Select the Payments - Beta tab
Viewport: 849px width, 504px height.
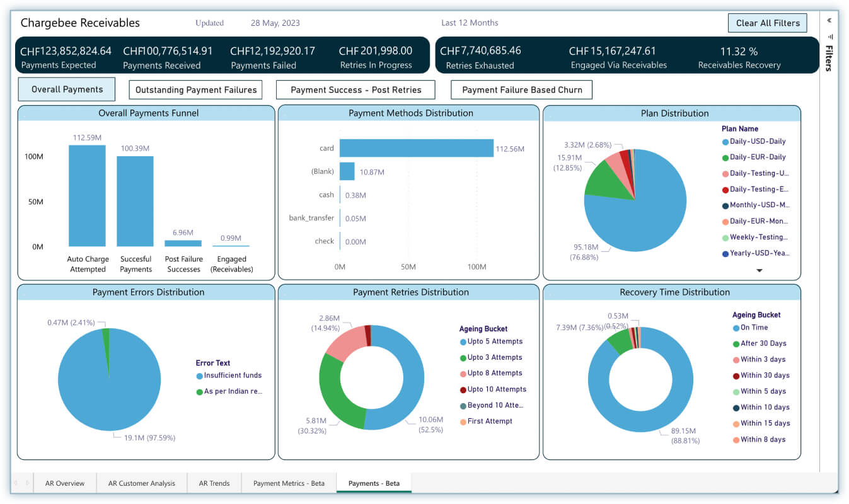tap(374, 483)
